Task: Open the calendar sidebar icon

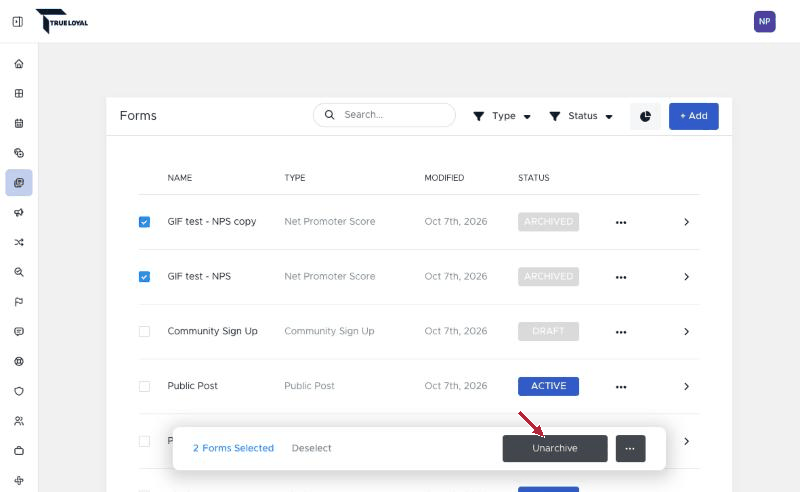Action: [19, 123]
